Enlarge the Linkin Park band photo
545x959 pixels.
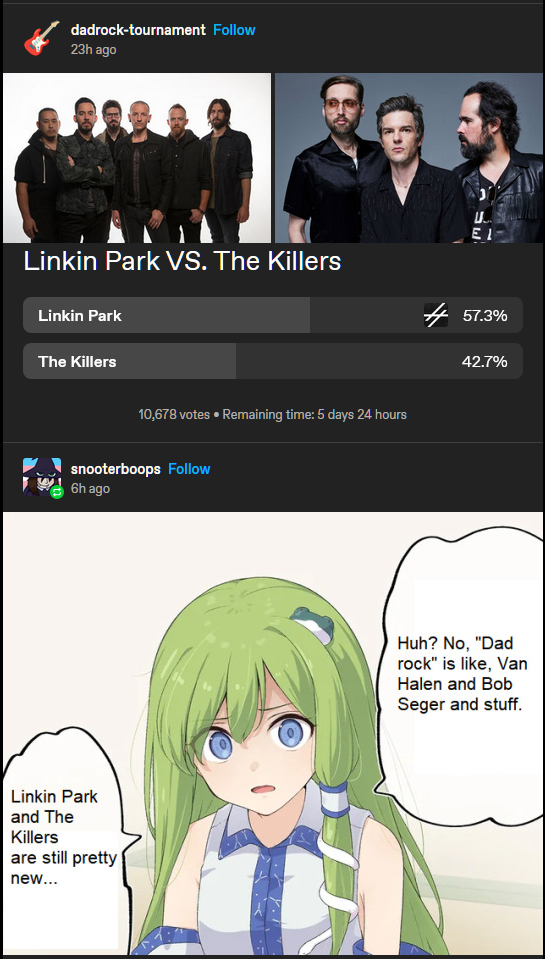coord(137,158)
